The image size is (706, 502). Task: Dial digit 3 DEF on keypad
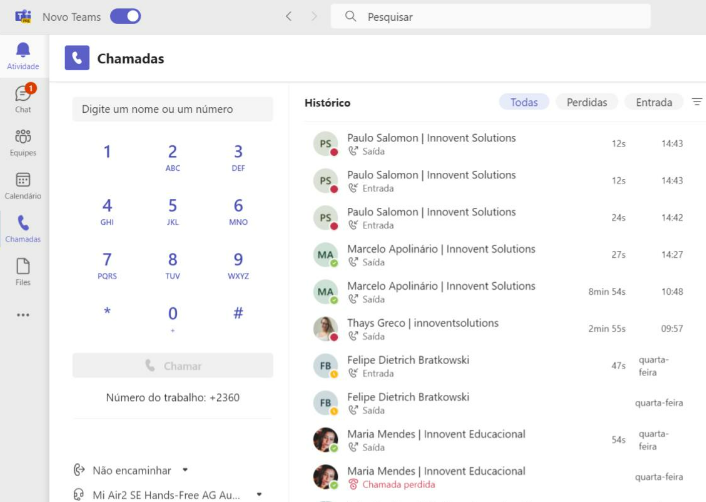tap(238, 158)
